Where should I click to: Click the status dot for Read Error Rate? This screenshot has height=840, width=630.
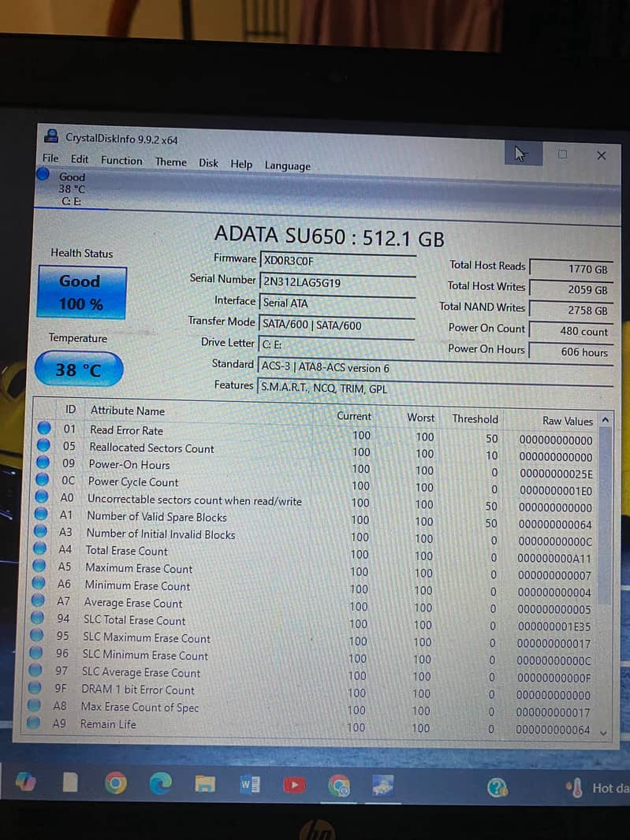pyautogui.click(x=44, y=428)
